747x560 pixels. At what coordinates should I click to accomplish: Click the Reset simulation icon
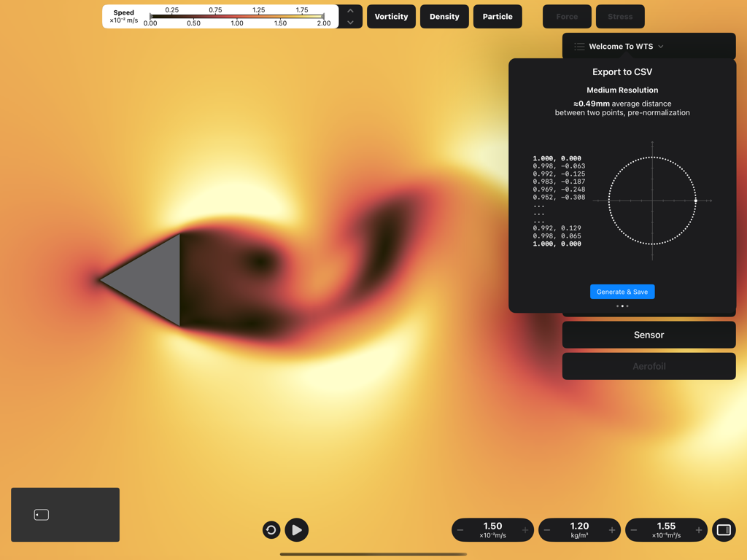pos(271,530)
